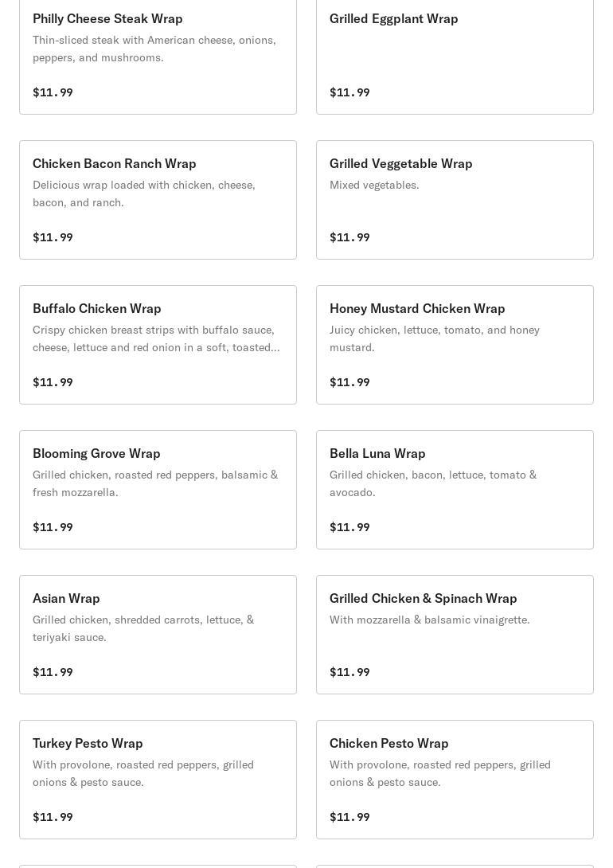Click the Turkey Pesto Wrap $11.99 price
613x868 pixels.
click(x=53, y=817)
